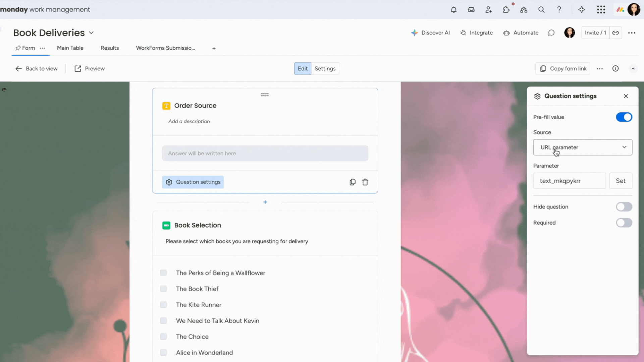The height and width of the screenshot is (362, 644).
Task: Open the Form tab three-dot menu
Action: point(42,48)
